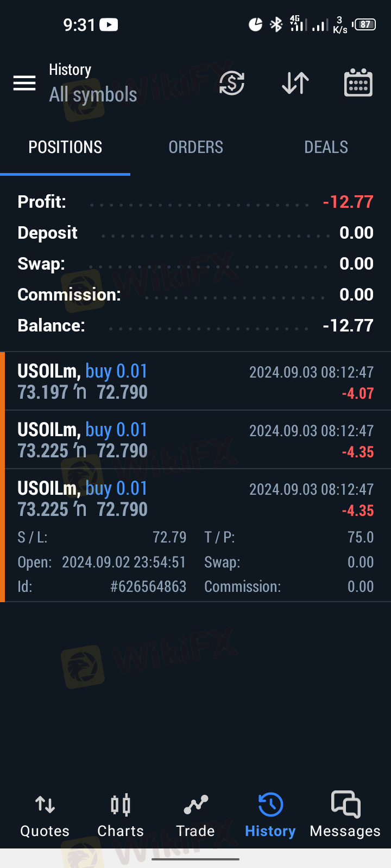This screenshot has height=868, width=391.
Task: Expand the USOILm position with -4.07 loss
Action: pos(195,381)
